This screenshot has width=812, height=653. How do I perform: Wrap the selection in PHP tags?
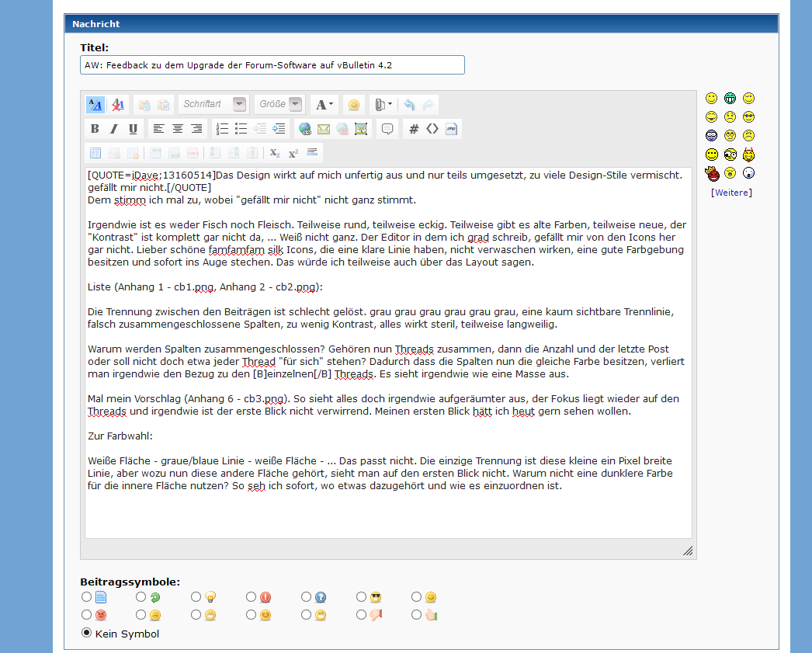(x=452, y=129)
